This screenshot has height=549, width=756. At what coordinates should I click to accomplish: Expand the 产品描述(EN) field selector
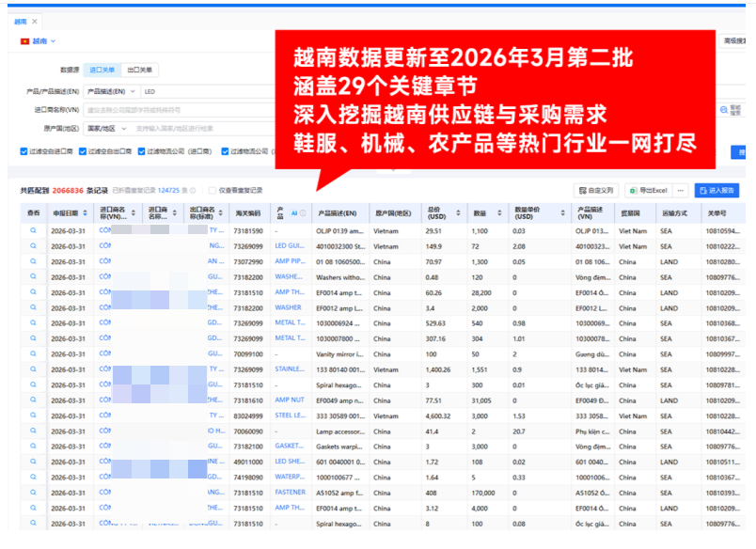coord(111,92)
